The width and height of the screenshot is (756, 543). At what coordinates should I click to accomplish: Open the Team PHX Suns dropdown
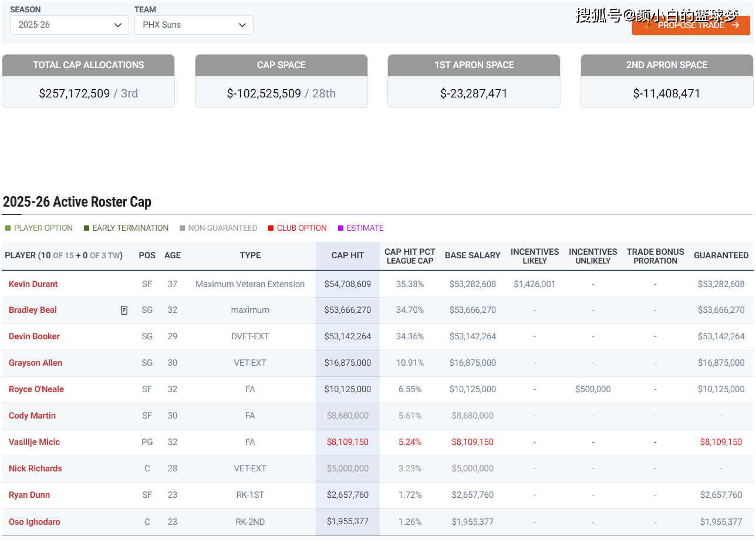tap(194, 25)
